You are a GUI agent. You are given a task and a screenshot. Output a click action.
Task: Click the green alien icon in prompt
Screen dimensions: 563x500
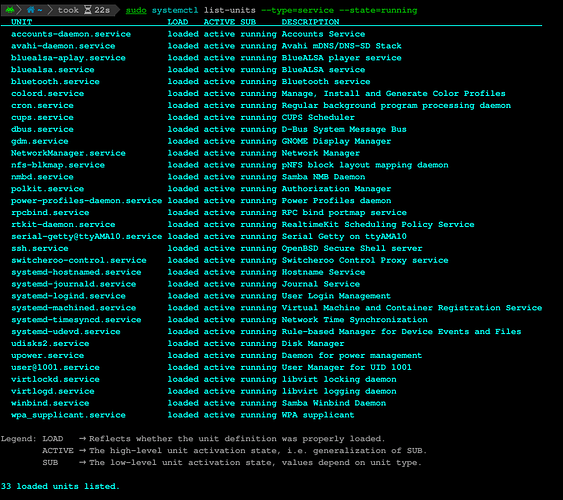(x=10, y=10)
